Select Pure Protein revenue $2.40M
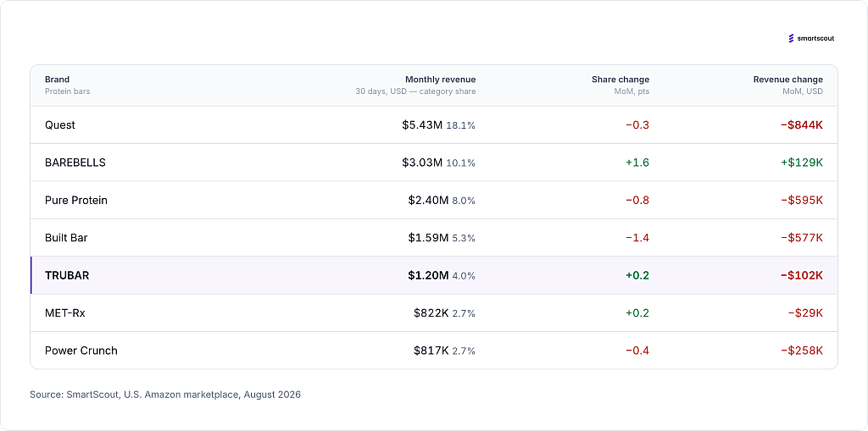868x431 pixels. click(428, 201)
